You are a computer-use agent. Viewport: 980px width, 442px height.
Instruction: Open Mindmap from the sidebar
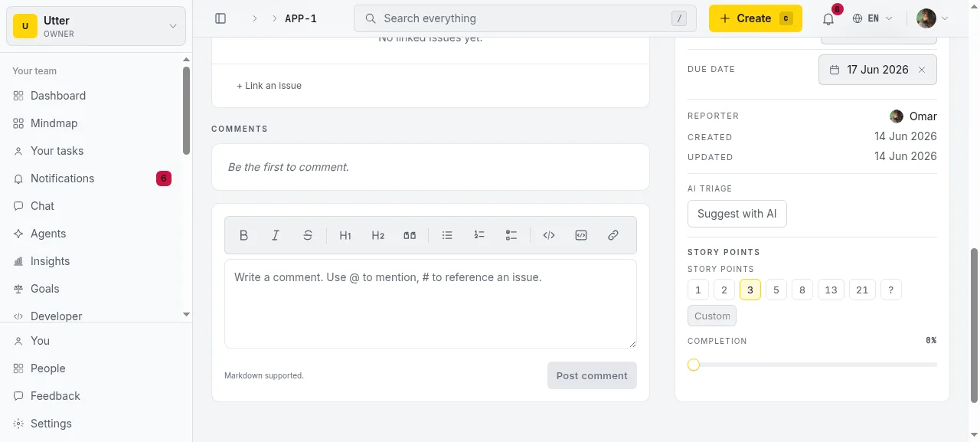[x=54, y=123]
